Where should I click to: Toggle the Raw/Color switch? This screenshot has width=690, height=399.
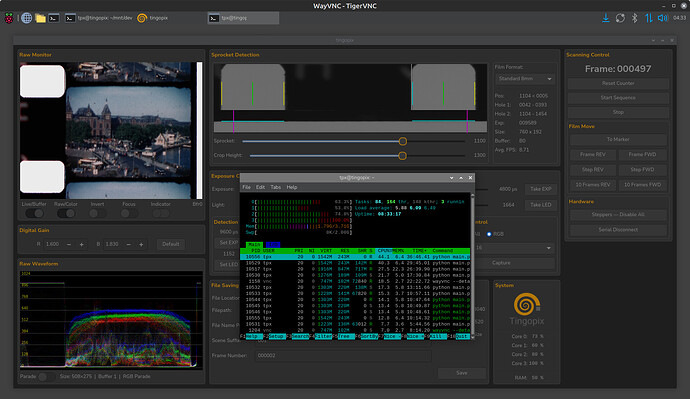[x=66, y=213]
